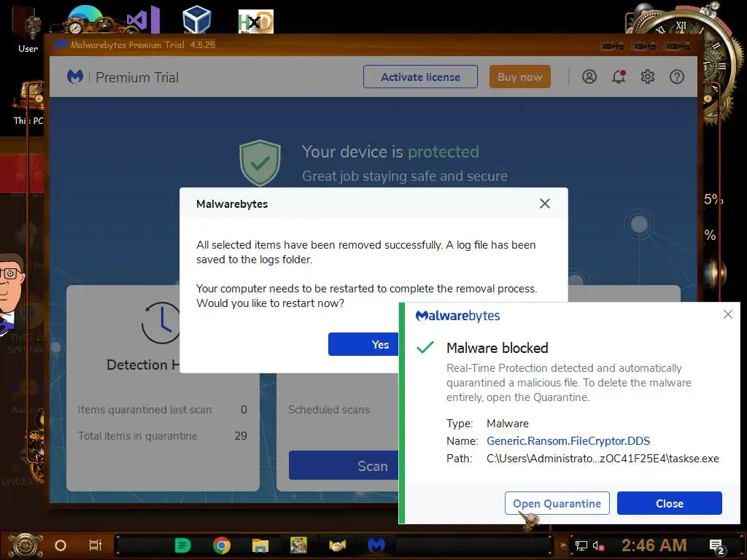Click the taskbar clock showing 2:46 AM
Screen dimensions: 747x560
[654, 545]
